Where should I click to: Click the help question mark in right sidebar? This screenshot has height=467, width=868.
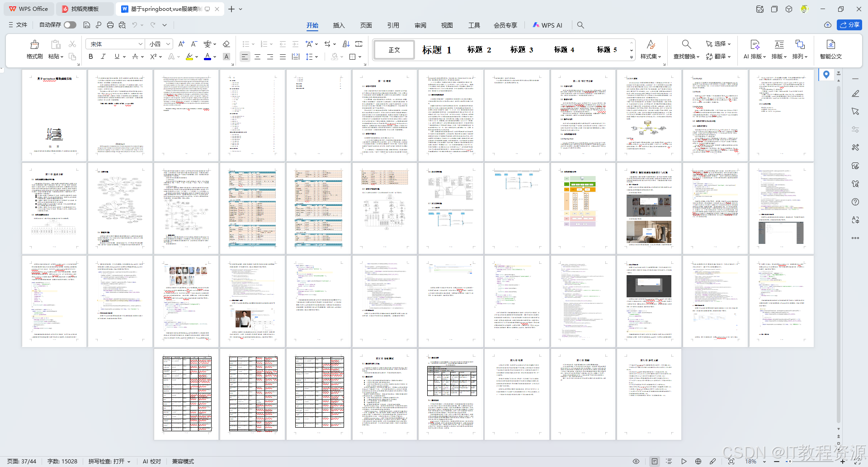click(855, 202)
